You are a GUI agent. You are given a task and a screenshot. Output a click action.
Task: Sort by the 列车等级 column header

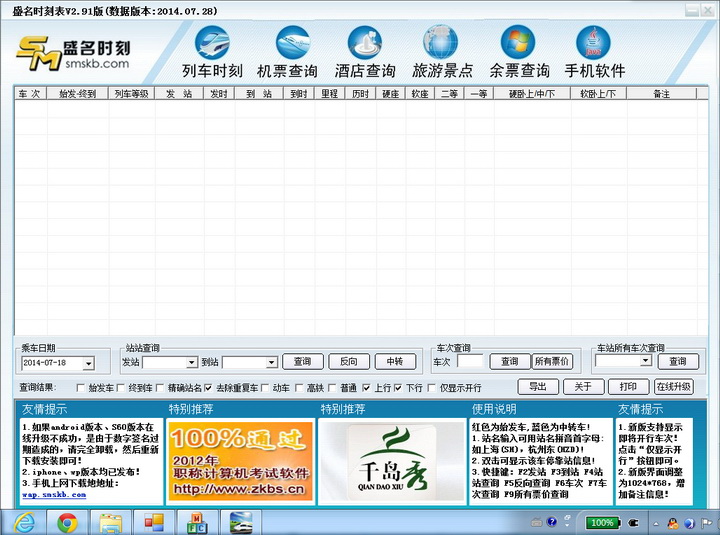tap(131, 94)
